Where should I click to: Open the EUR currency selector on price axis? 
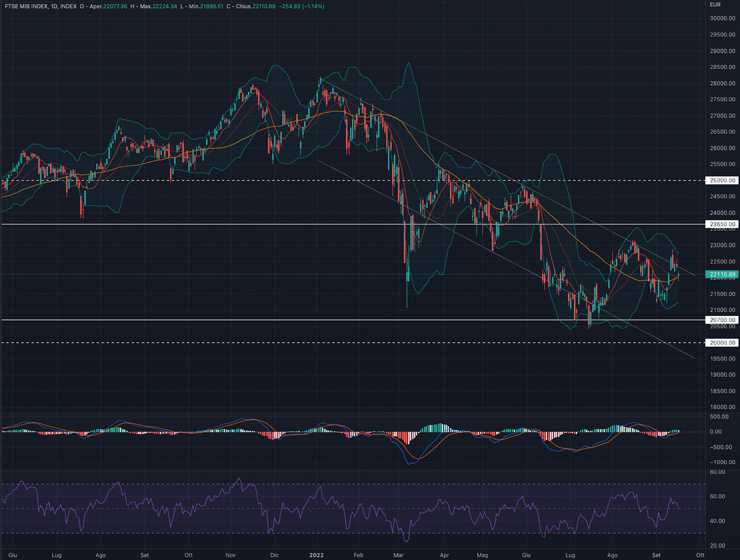point(715,5)
